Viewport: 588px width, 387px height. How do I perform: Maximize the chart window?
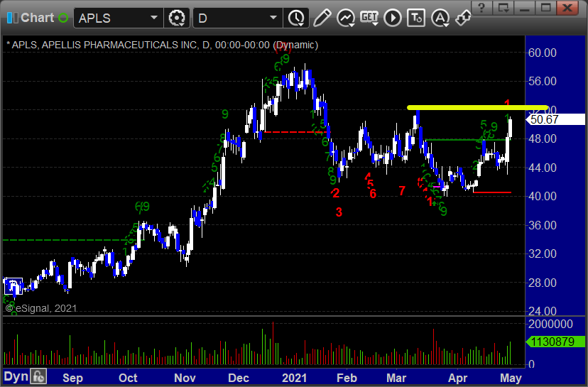pyautogui.click(x=545, y=8)
